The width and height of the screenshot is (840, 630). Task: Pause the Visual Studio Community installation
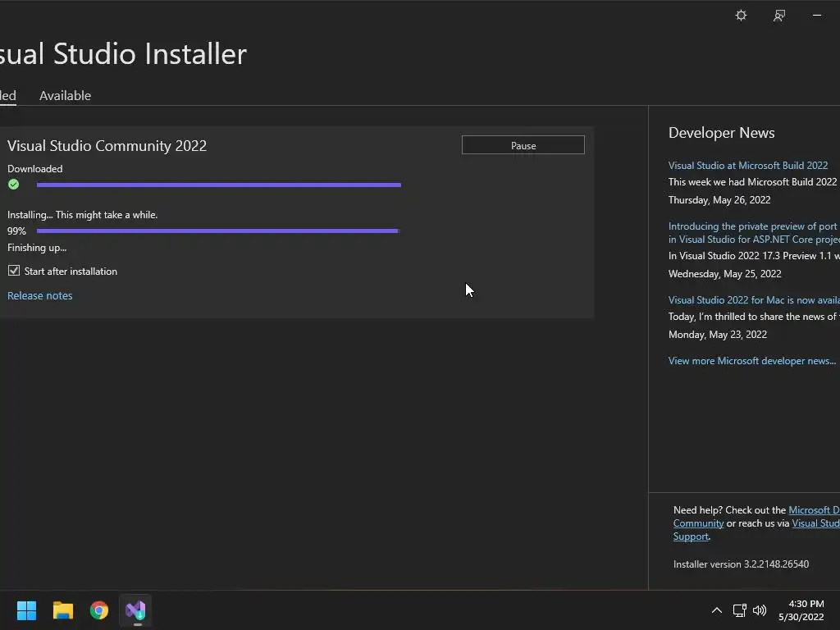(523, 145)
